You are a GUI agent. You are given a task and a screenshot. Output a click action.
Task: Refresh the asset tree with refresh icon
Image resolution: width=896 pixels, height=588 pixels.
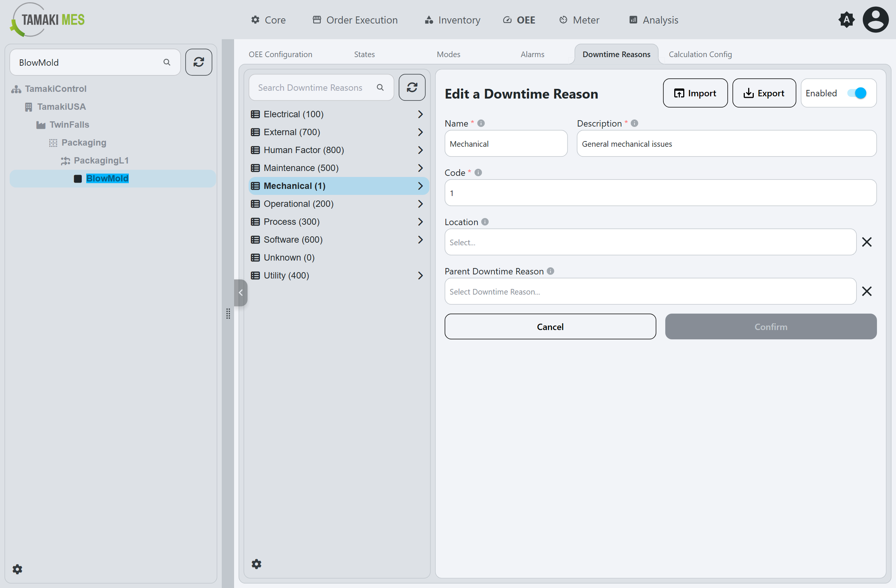(x=199, y=62)
